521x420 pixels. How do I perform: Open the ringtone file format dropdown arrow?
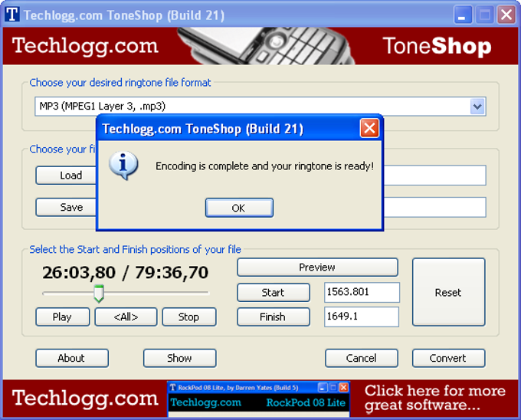(477, 107)
